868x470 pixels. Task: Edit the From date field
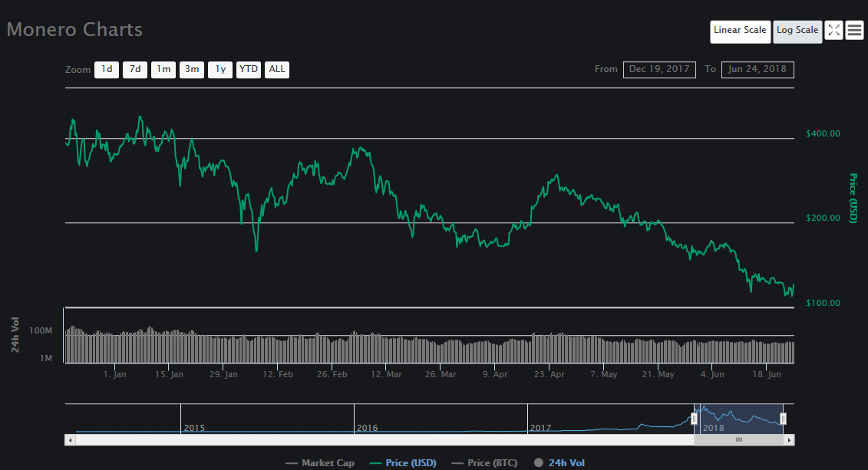point(659,70)
